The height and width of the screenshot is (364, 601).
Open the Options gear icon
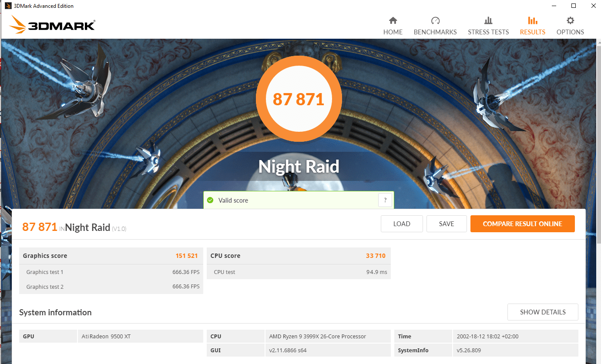pos(570,20)
